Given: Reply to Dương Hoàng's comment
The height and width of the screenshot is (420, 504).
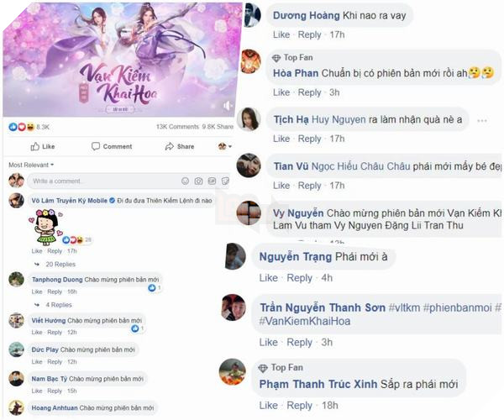Looking at the screenshot, I should tap(309, 34).
